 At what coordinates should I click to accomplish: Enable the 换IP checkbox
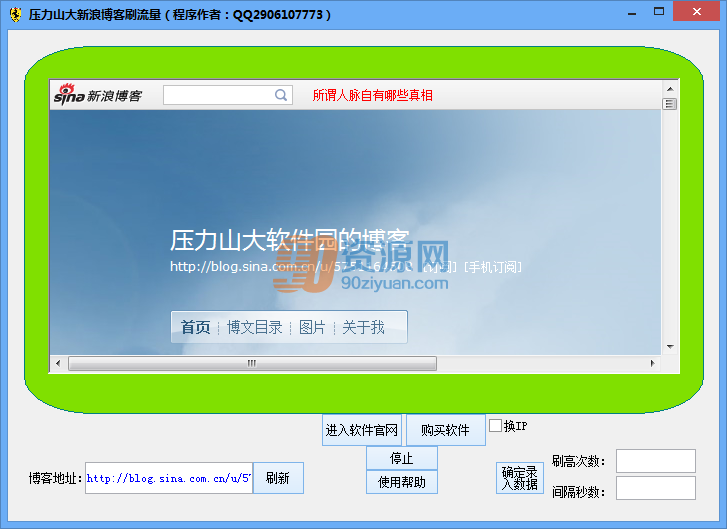[x=495, y=425]
